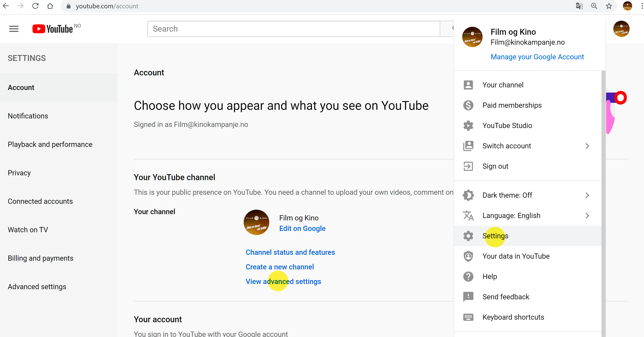Viewport: 644px width, 337px height.
Task: Open Your channel from the menu
Action: point(528,85)
